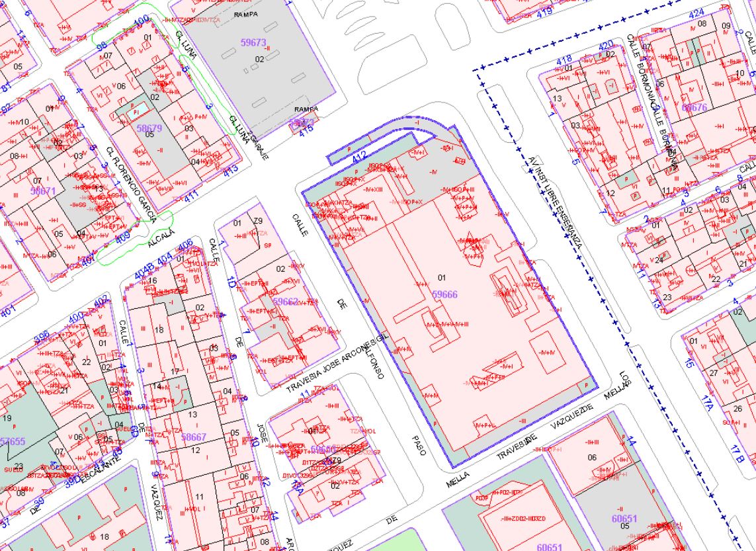Select the parcel labeled 59673
756x551 pixels.
(x=253, y=43)
